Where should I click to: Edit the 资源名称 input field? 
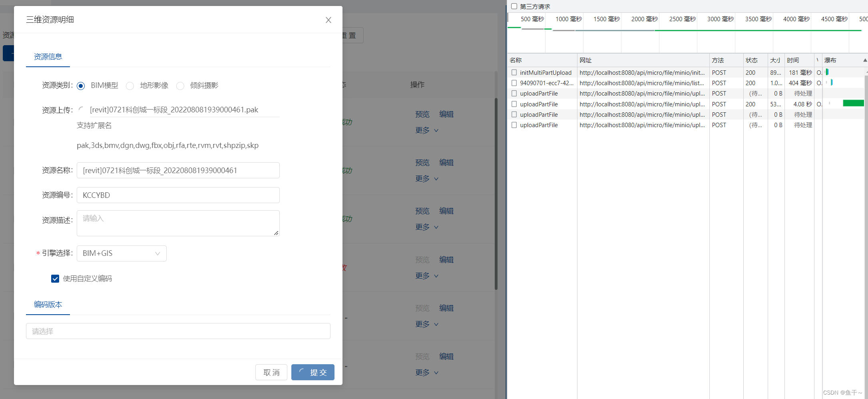point(178,170)
